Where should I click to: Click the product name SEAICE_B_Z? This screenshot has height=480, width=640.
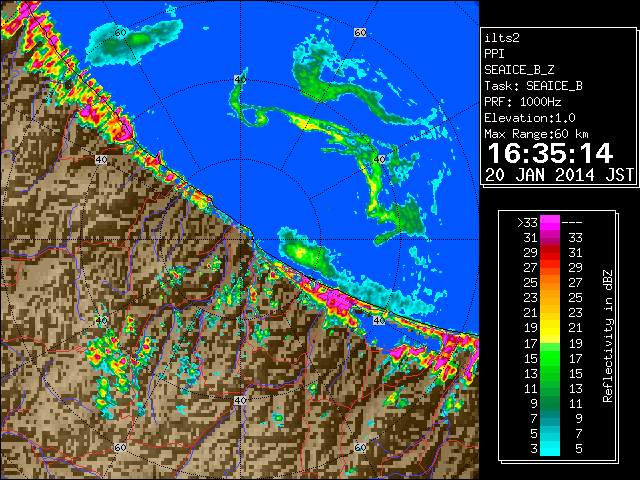click(x=519, y=70)
